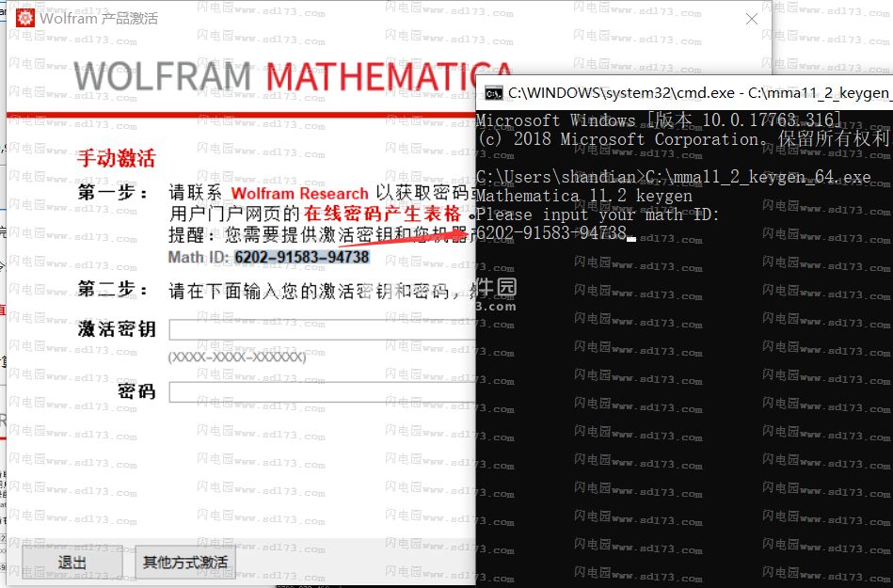Click the 手动激活 heading
This screenshot has height=588, width=893.
(116, 158)
